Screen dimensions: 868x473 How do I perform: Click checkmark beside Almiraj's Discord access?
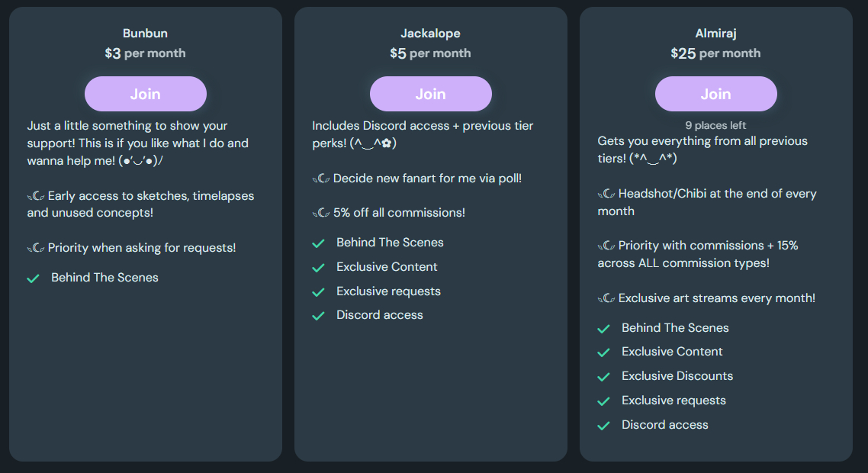coord(603,426)
